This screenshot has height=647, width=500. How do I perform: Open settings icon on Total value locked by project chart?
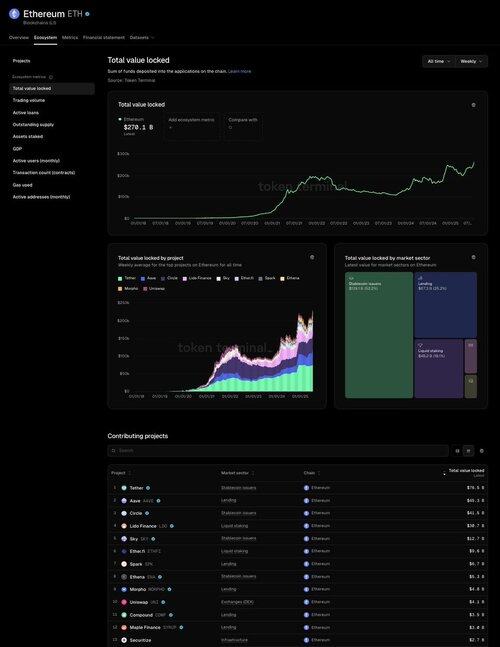312,257
